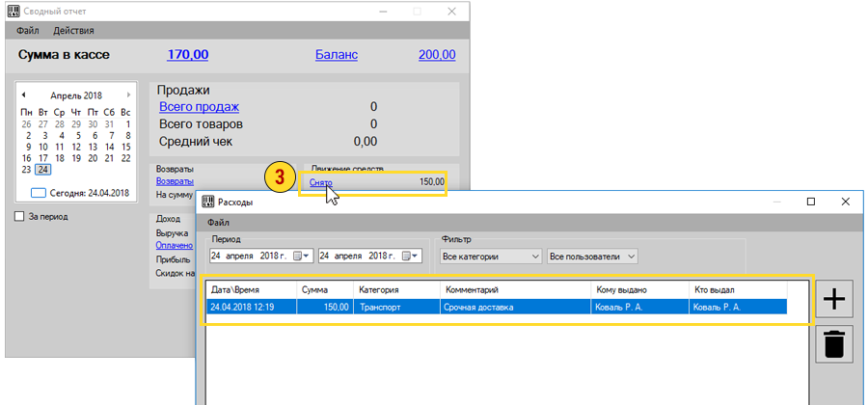868x405 pixels.
Task: Open the end date calendar picker
Action: (x=411, y=256)
